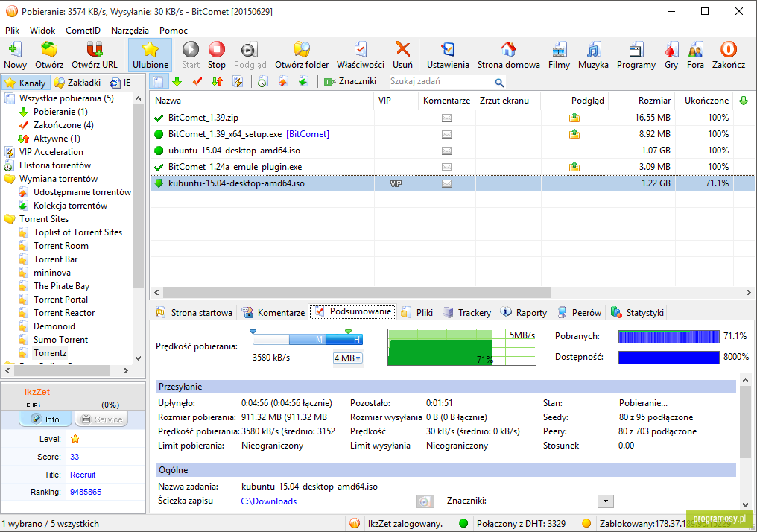Image resolution: width=757 pixels, height=532 pixels.
Task: Open the Programy section
Action: pyautogui.click(x=636, y=54)
